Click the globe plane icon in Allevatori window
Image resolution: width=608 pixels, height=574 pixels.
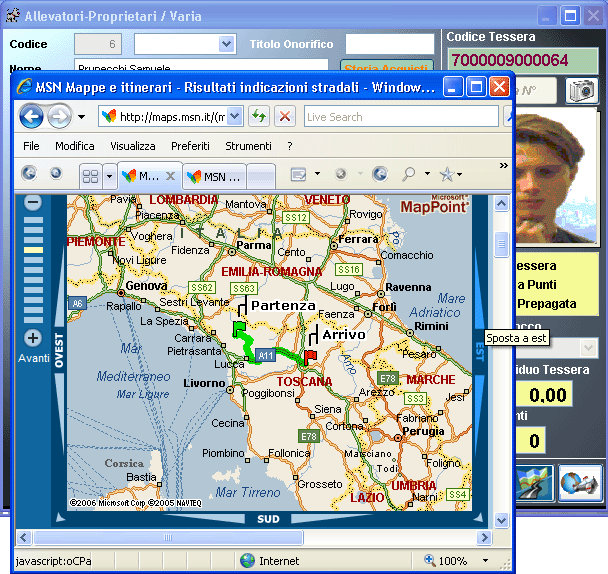point(580,483)
